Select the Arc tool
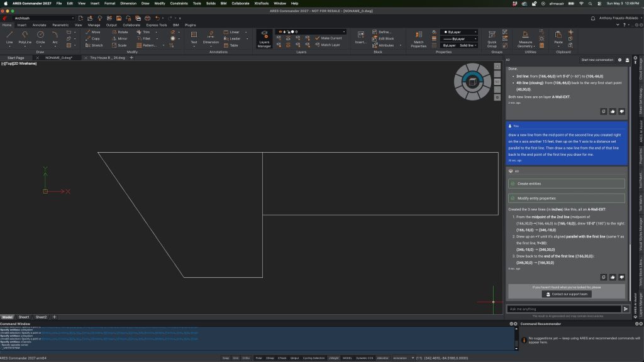644x362 pixels. point(55,37)
